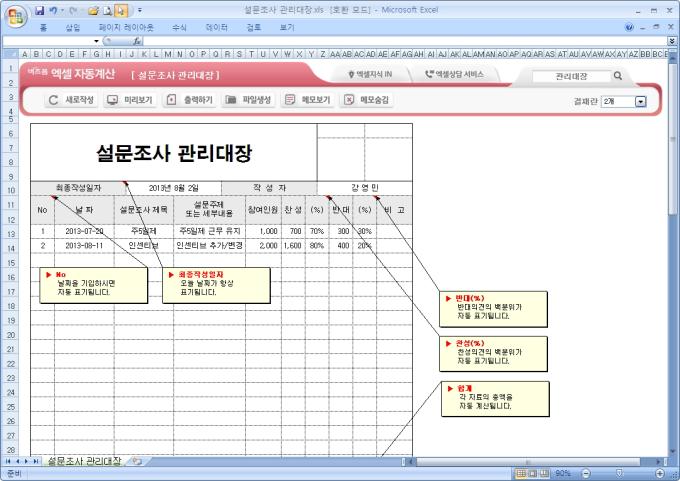The height and width of the screenshot is (481, 680).
Task: Open the 보기 ribbon tab
Action: pyautogui.click(x=287, y=28)
